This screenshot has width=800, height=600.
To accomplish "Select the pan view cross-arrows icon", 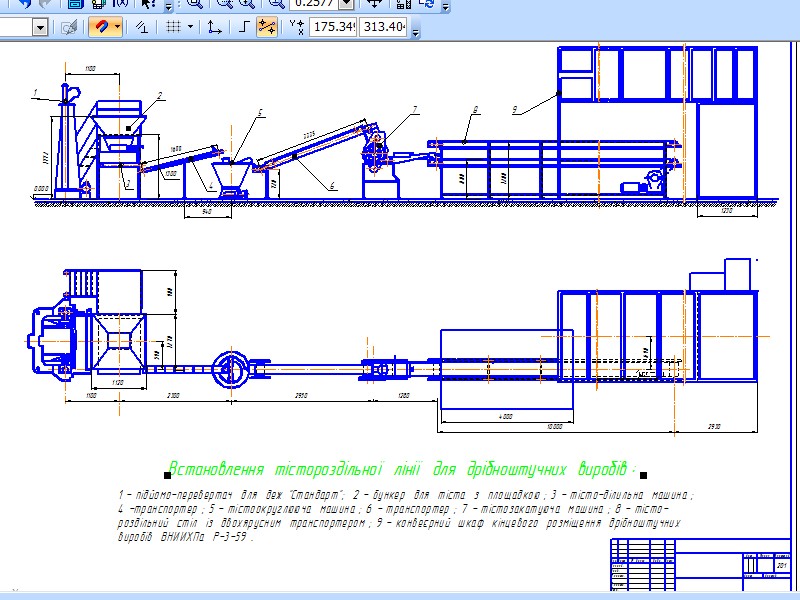I will tap(374, 4).
